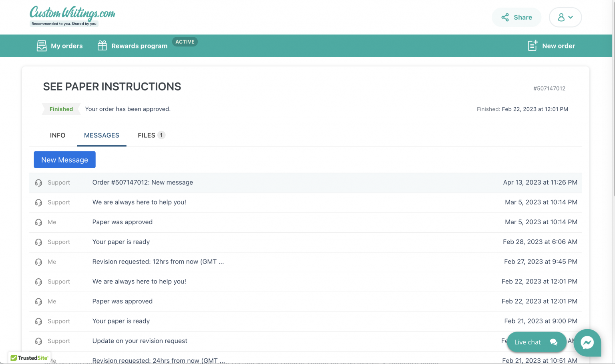Switch to the INFO tab
The image size is (615, 364).
(58, 135)
